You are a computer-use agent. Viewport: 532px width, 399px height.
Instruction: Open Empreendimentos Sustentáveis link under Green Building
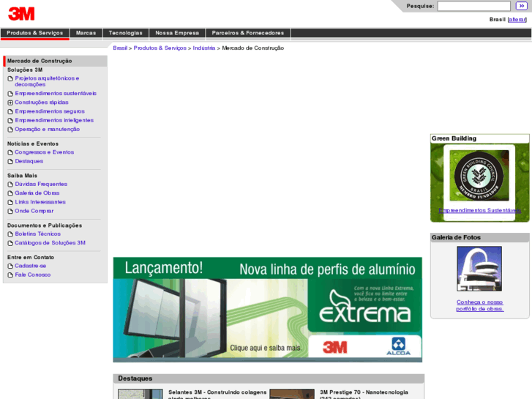pos(479,211)
